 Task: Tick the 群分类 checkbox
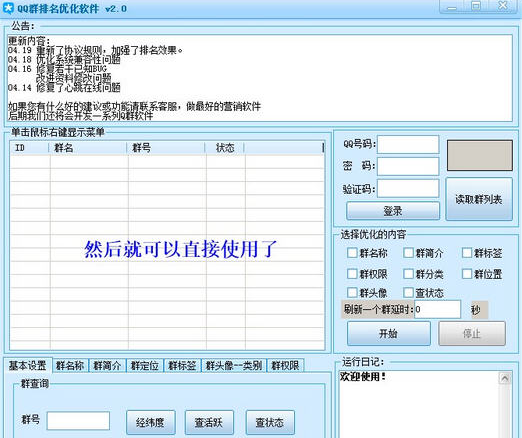coord(408,274)
